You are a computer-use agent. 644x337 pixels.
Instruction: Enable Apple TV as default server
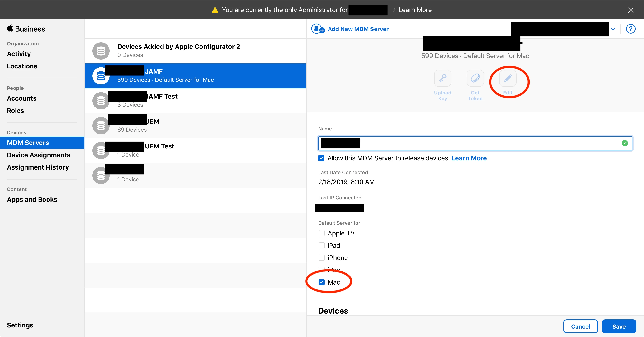point(321,233)
